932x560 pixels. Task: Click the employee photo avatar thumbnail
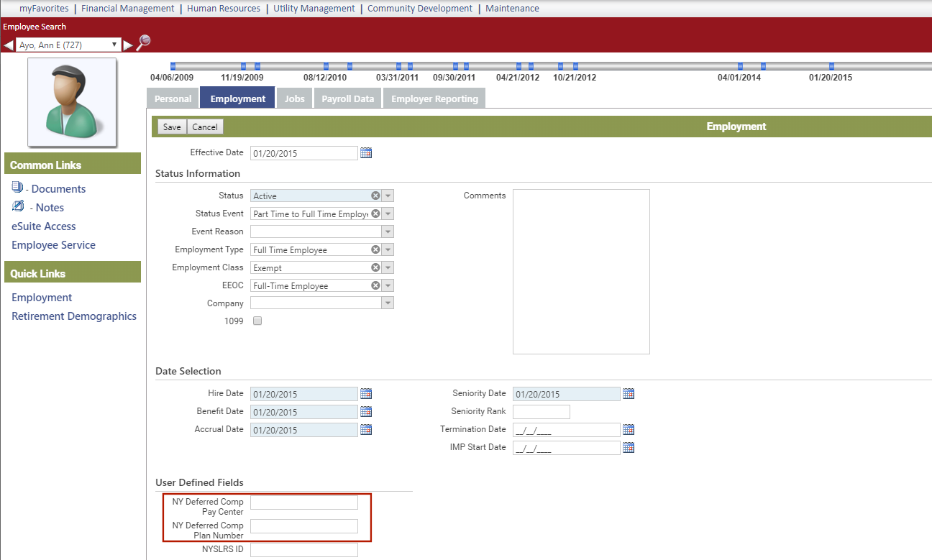[x=72, y=102]
